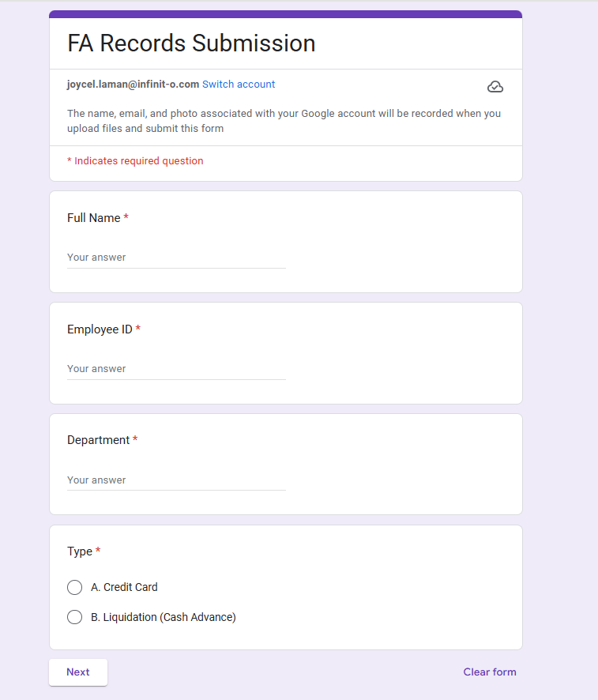Click the Clear form link
Screen dimensions: 598x700
[x=490, y=672]
